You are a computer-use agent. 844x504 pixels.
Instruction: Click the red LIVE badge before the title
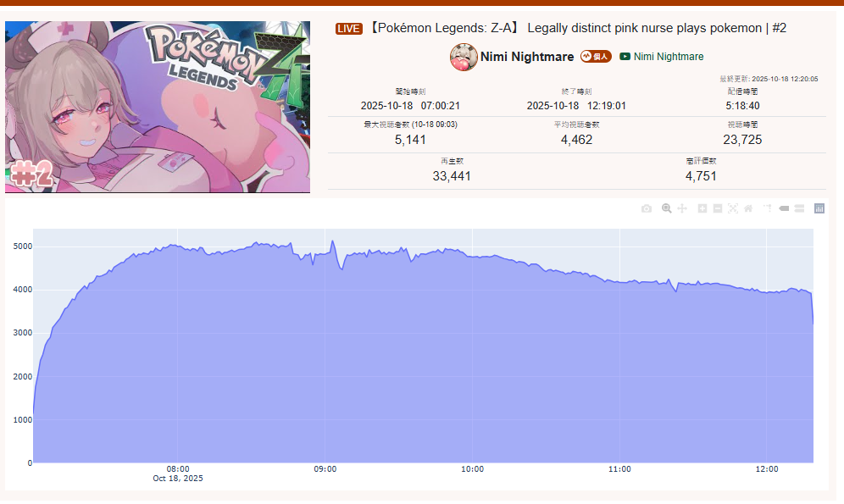pyautogui.click(x=349, y=29)
